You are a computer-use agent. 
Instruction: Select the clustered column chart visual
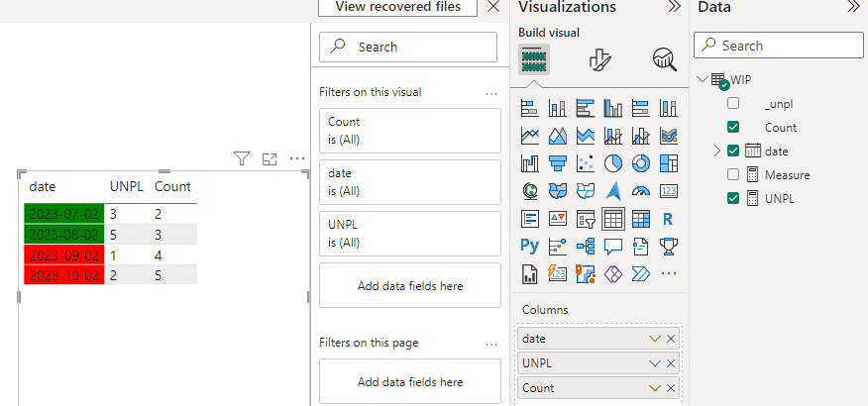(612, 108)
